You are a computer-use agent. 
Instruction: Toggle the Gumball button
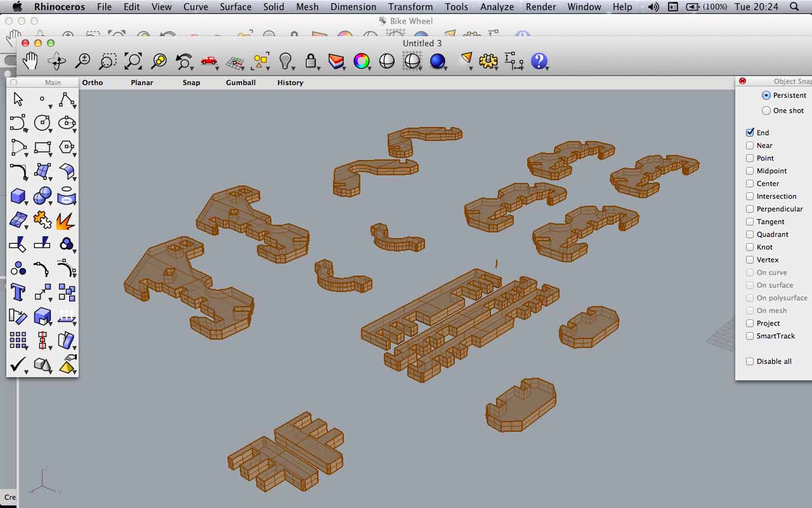[x=241, y=83]
